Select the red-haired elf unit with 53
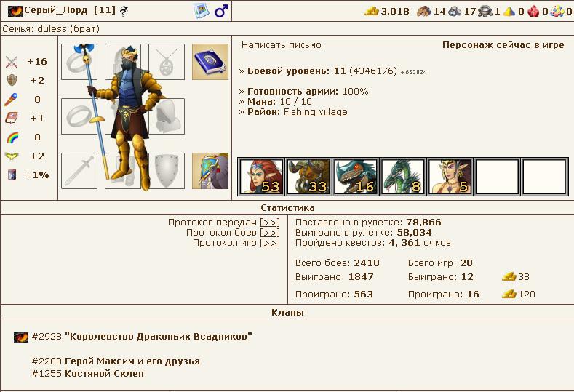The image size is (574, 392). pyautogui.click(x=261, y=177)
